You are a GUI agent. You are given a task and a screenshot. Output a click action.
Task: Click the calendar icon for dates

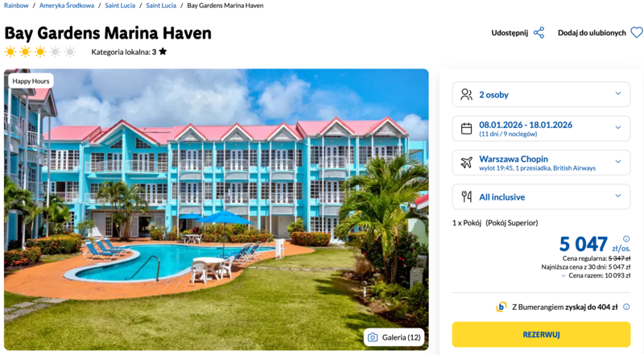click(466, 128)
